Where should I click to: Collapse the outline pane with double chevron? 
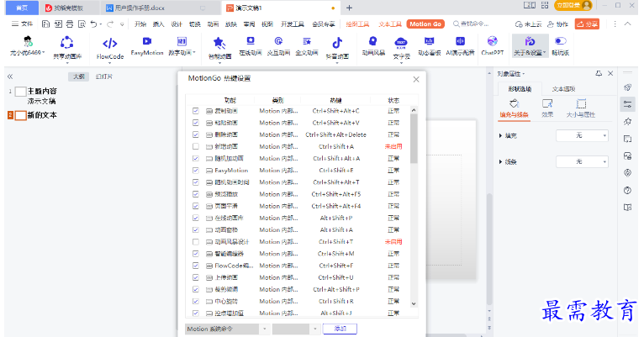coord(10,76)
